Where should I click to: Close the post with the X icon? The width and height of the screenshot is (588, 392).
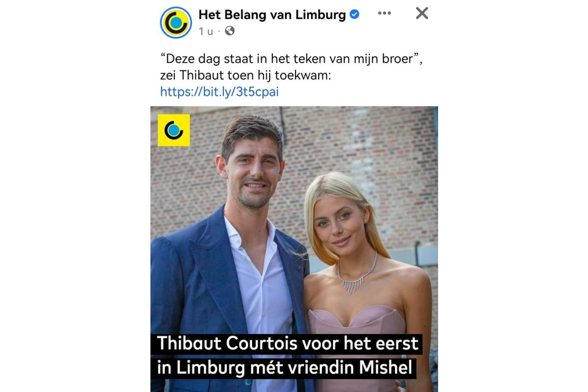422,13
